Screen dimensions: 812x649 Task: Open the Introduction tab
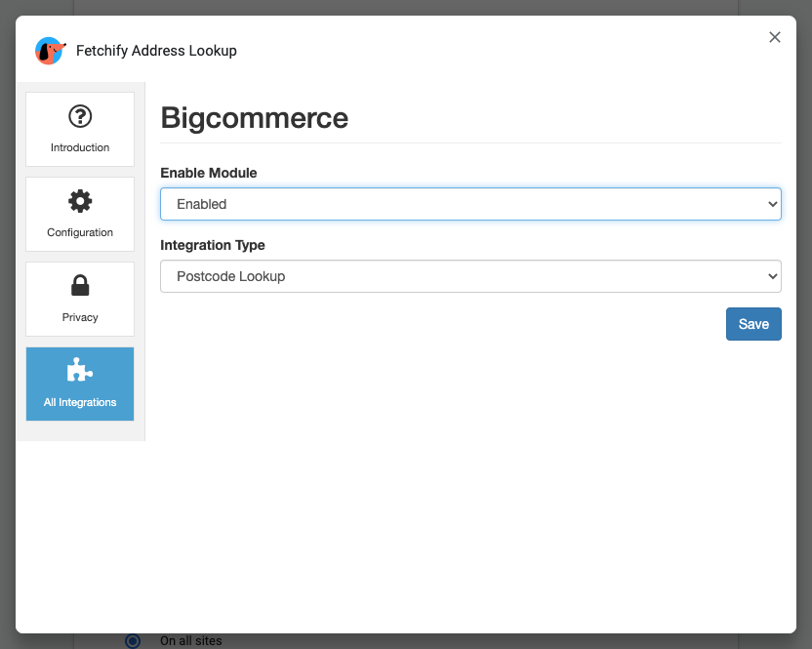(x=80, y=130)
